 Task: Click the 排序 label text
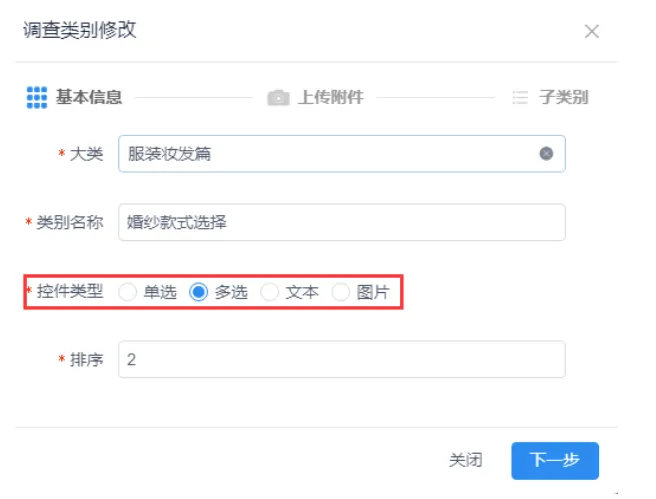[86, 360]
